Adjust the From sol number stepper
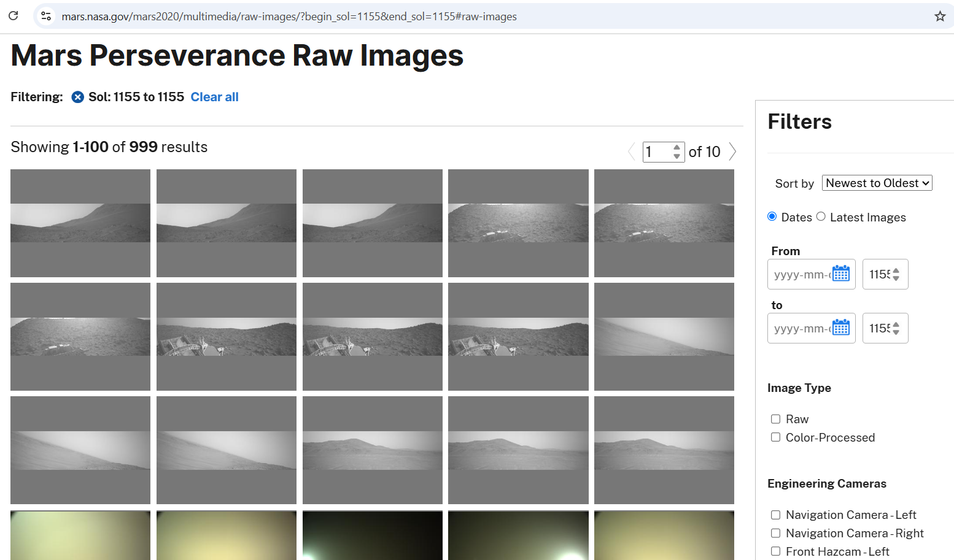 point(896,274)
